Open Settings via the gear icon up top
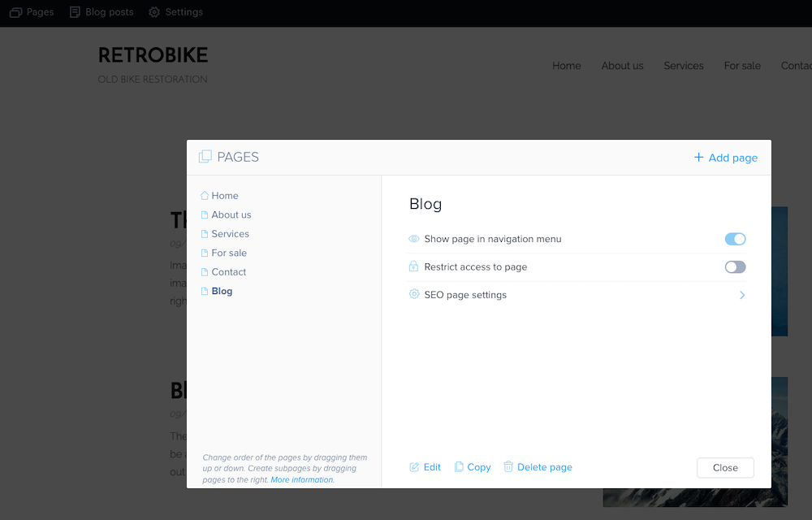The image size is (812, 520). (153, 11)
